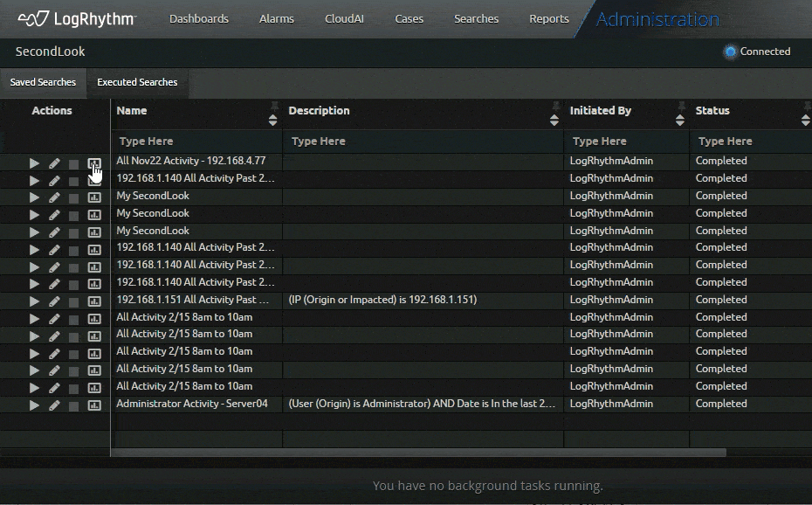Open the Dashboards menu
This screenshot has width=812, height=505.
199,17
